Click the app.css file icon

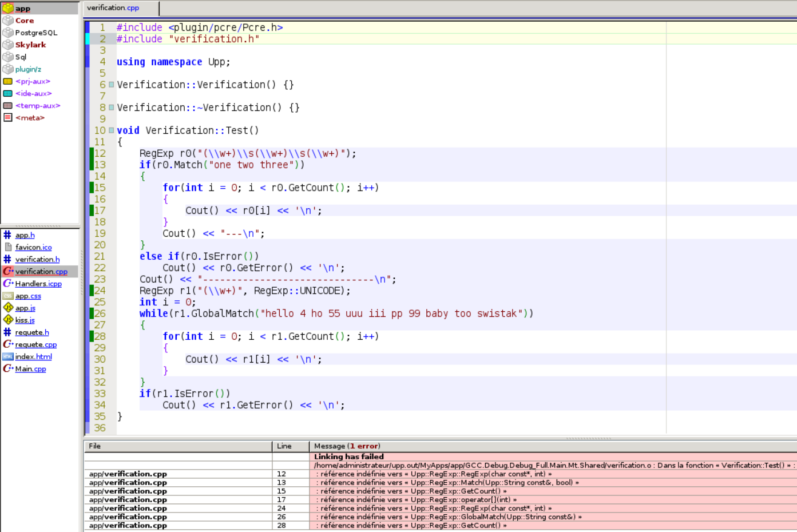click(7, 296)
